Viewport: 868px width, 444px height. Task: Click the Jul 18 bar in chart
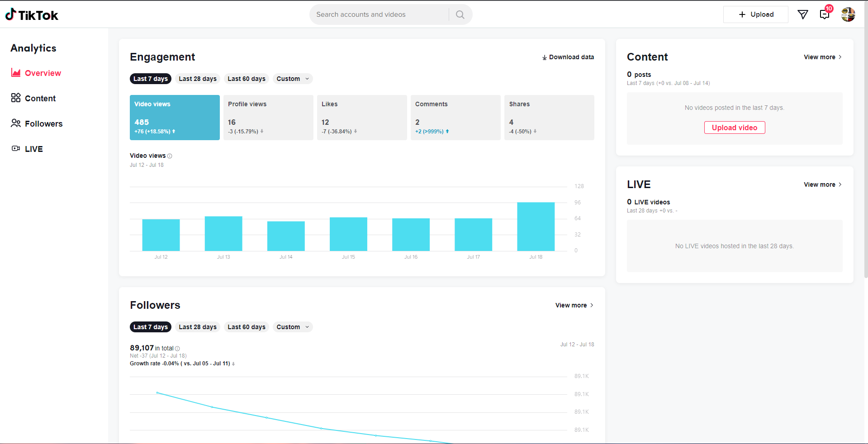[536, 227]
